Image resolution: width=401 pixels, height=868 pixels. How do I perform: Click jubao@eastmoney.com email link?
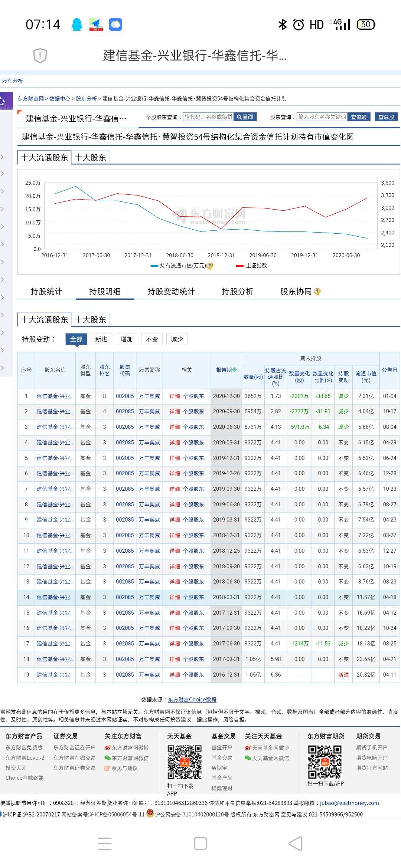point(350,803)
